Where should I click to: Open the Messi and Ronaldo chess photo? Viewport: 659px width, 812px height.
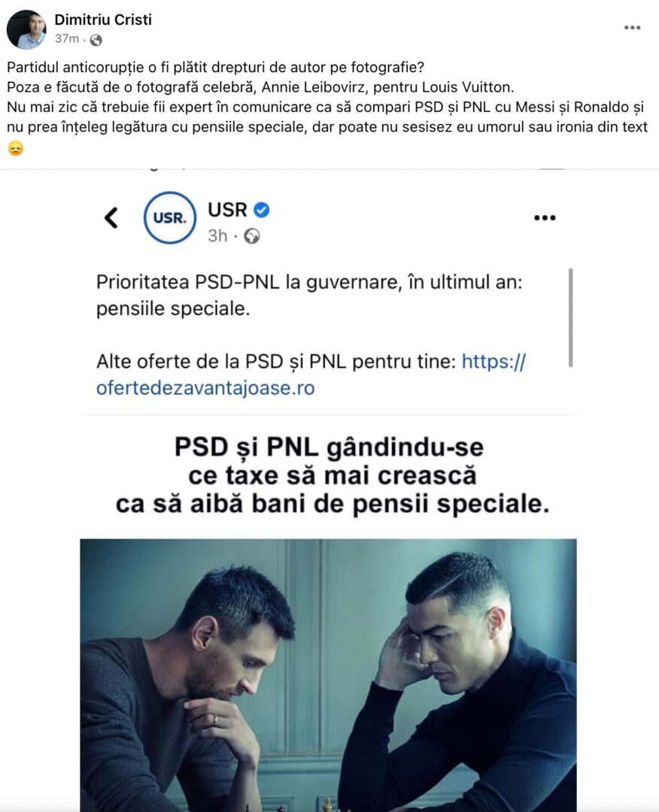(x=328, y=675)
